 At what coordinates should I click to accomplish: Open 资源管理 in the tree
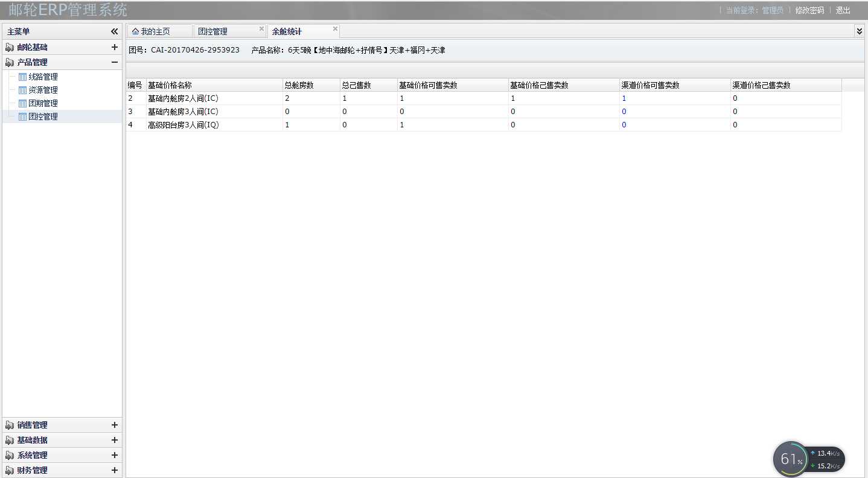click(43, 90)
